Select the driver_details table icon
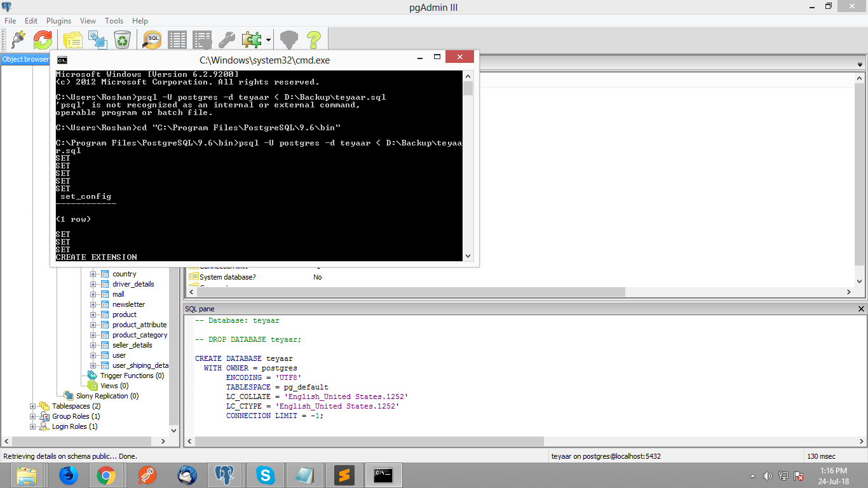Viewport: 868px width, 488px height. pos(105,284)
